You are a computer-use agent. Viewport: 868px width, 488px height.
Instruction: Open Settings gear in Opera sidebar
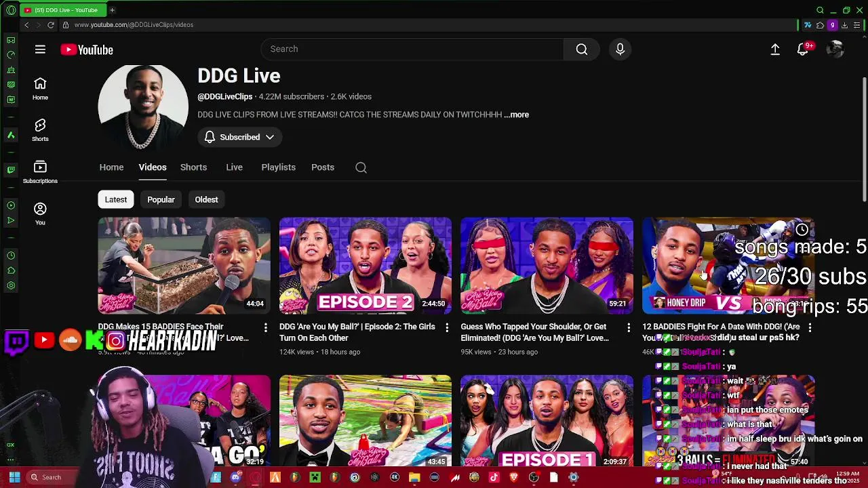(x=11, y=285)
